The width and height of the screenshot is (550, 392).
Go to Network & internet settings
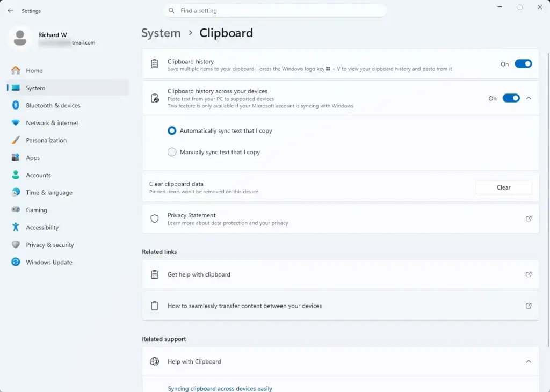click(x=68, y=123)
